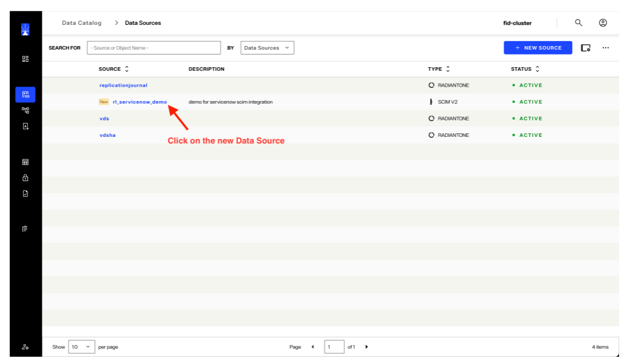627x364 pixels.
Task: Click the New Source button
Action: point(538,48)
